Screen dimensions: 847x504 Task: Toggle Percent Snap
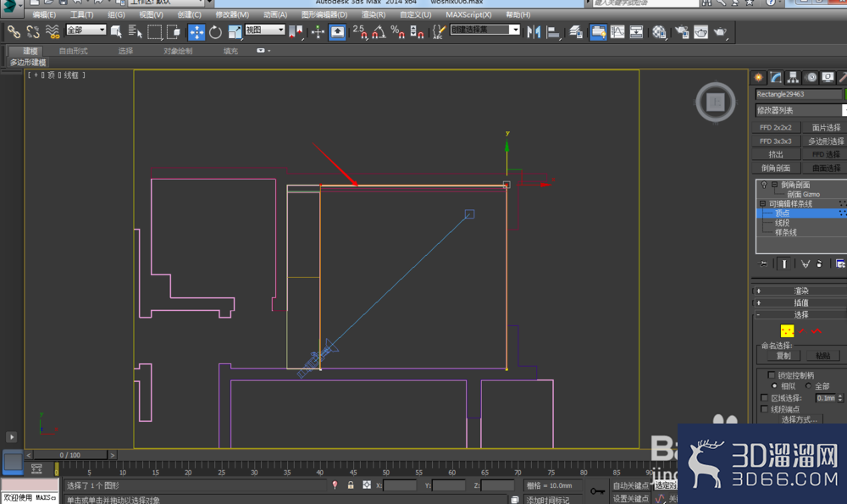[x=397, y=32]
